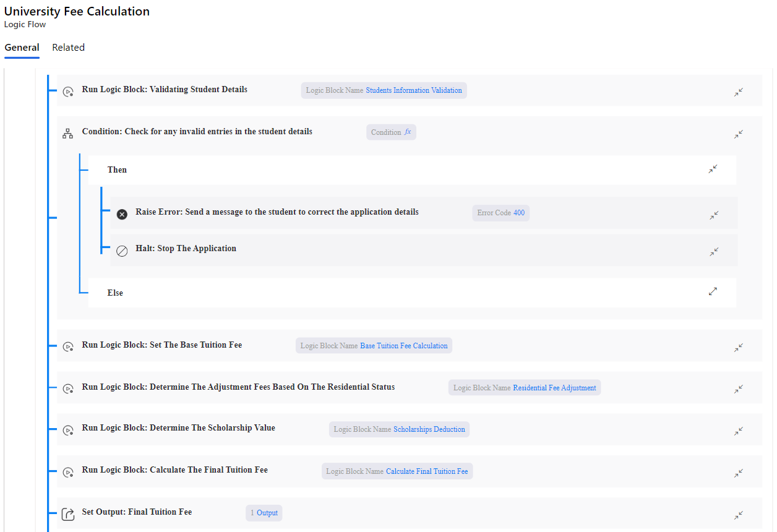Open the Base Tuition Fee Calculation link
The width and height of the screenshot is (777, 532).
click(x=403, y=346)
